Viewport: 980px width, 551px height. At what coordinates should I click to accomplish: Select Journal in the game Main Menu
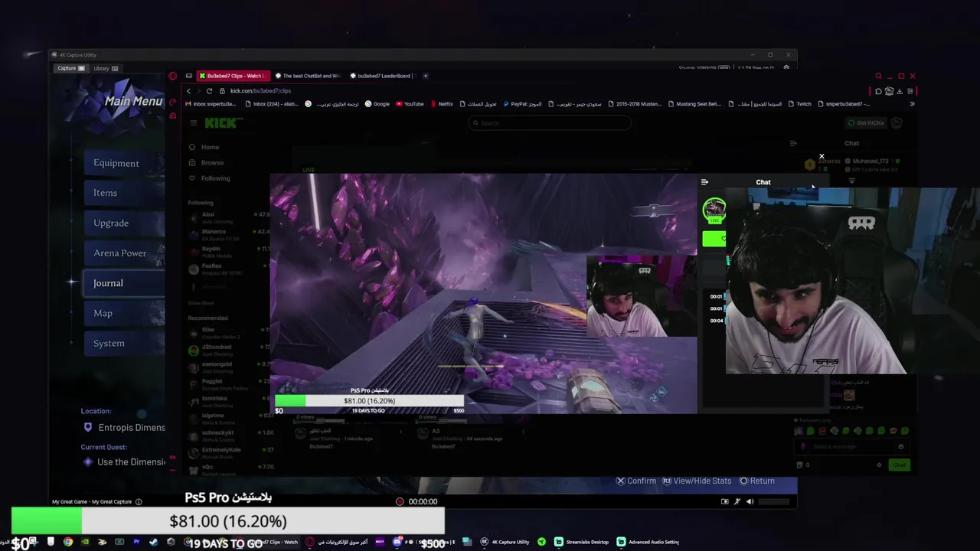(124, 283)
